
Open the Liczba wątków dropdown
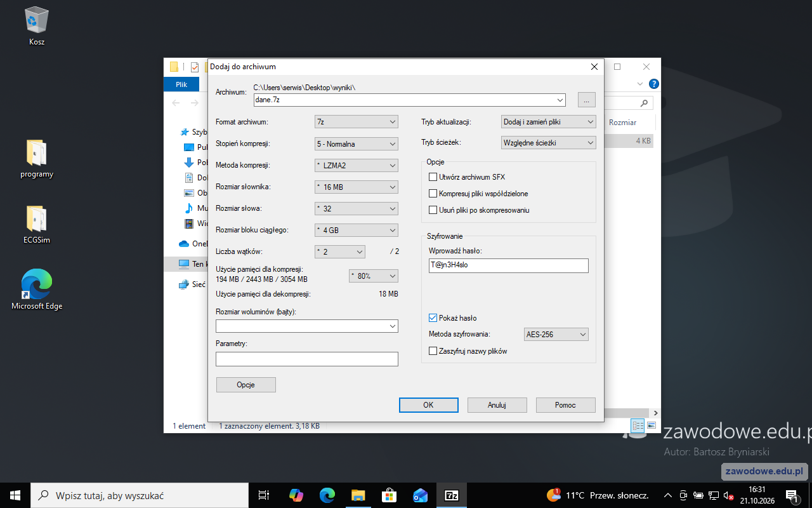[340, 251]
